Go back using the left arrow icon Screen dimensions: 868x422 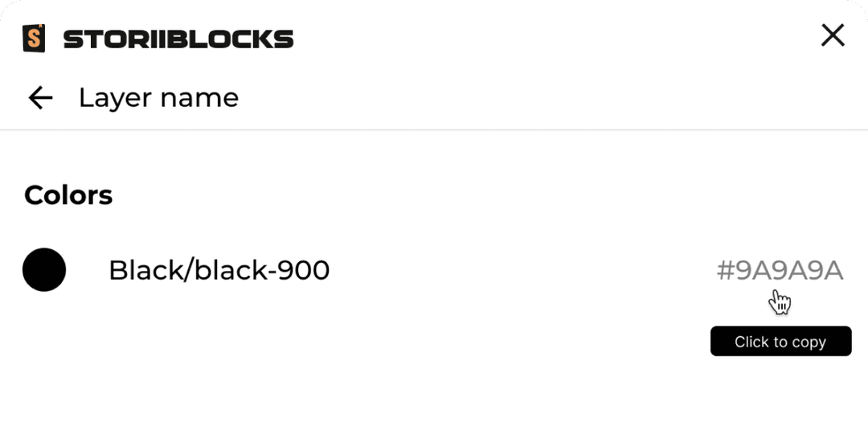[x=40, y=98]
